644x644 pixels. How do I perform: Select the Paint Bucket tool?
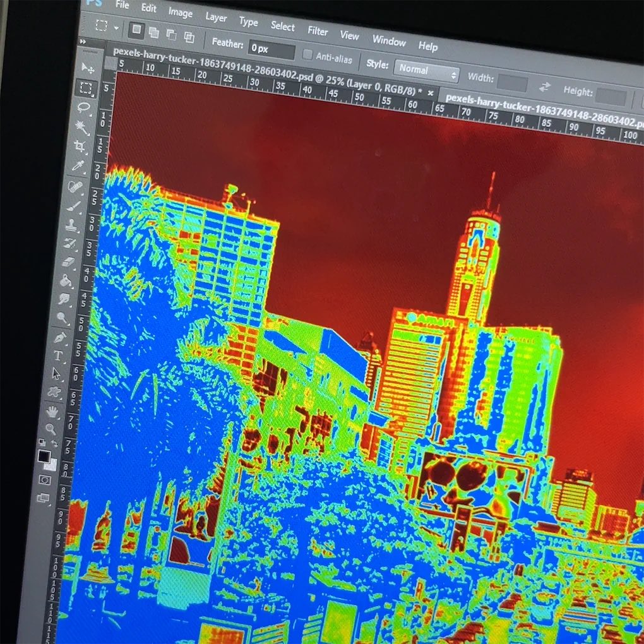tap(66, 281)
